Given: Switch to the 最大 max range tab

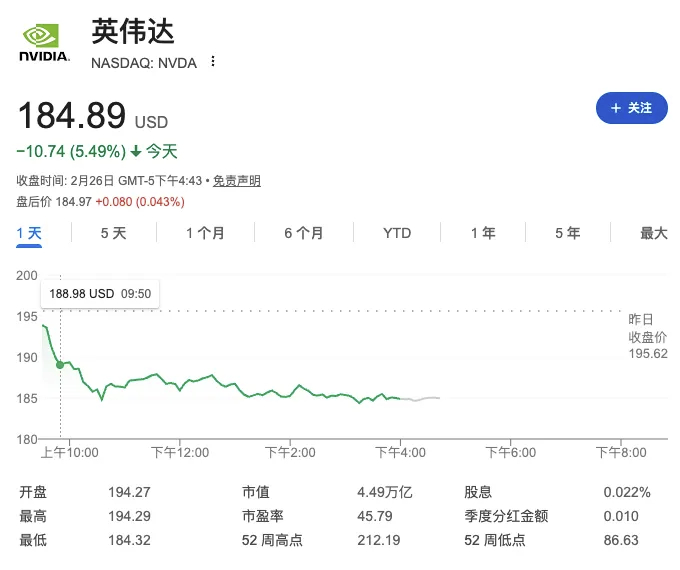Looking at the screenshot, I should [654, 233].
